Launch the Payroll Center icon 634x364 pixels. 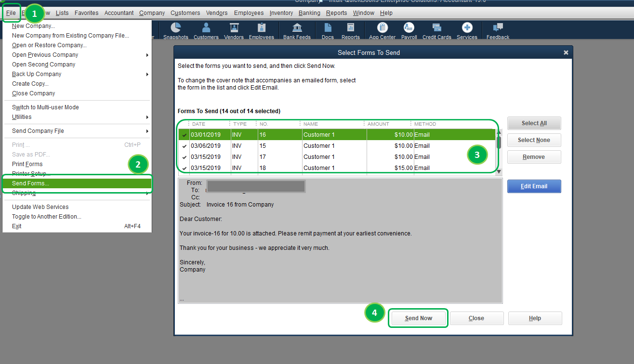pyautogui.click(x=409, y=30)
